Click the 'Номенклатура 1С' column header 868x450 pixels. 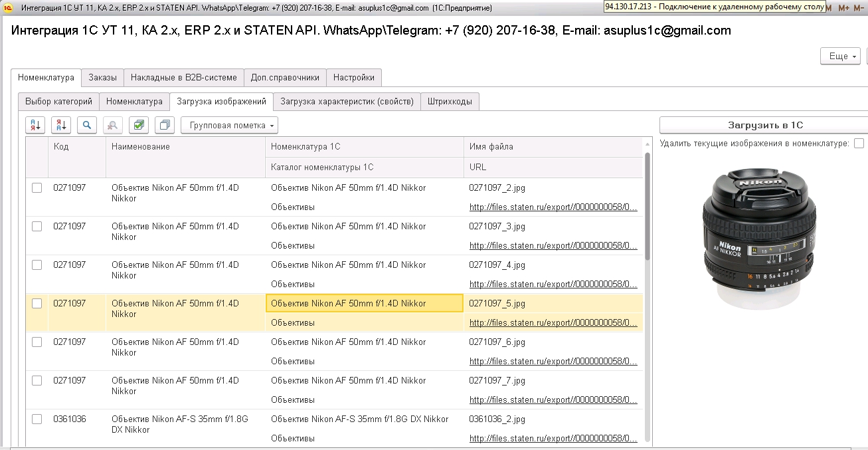tap(364, 147)
